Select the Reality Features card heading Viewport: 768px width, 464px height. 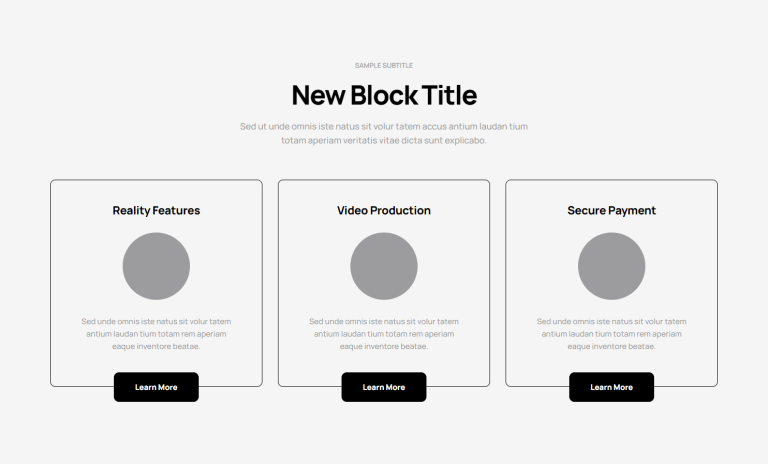coord(156,211)
